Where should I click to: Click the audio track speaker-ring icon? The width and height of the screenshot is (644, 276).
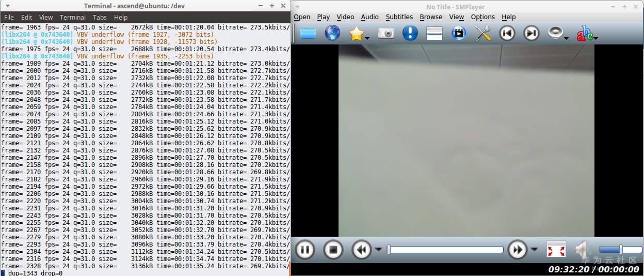point(555,33)
